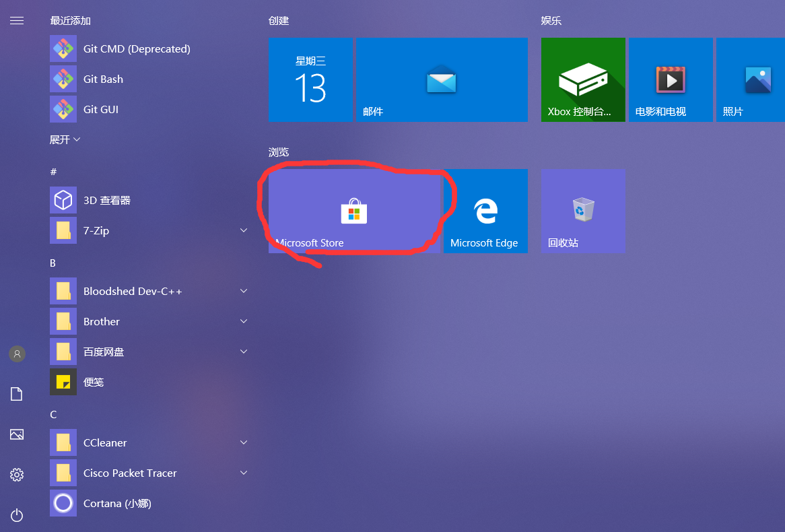785x532 pixels.
Task: Launch the Microsoft Store tile
Action: click(x=354, y=211)
